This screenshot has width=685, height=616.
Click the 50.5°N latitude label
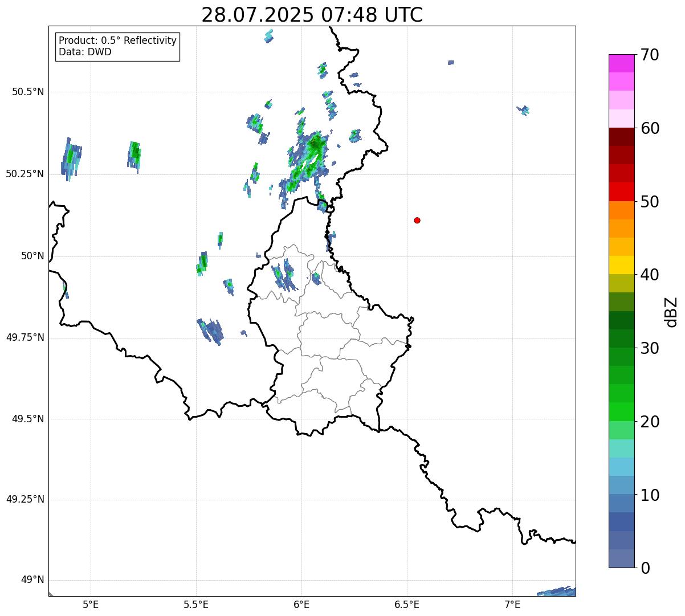[28, 92]
